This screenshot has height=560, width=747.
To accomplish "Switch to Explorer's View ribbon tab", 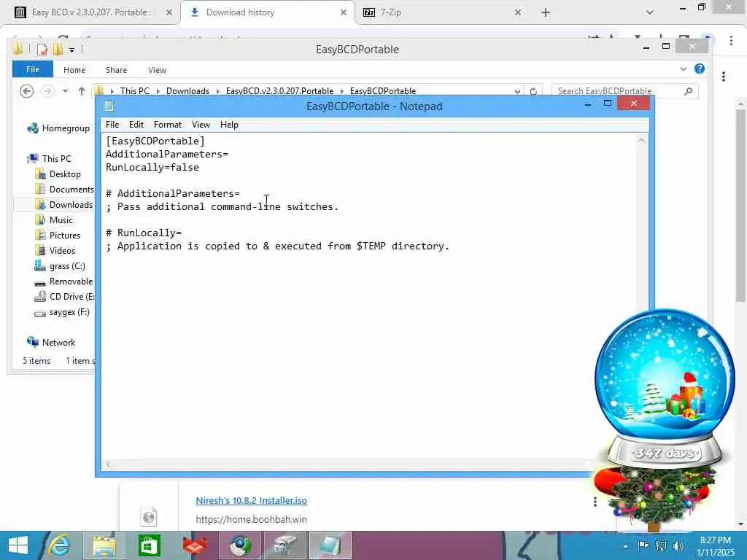I will point(158,70).
